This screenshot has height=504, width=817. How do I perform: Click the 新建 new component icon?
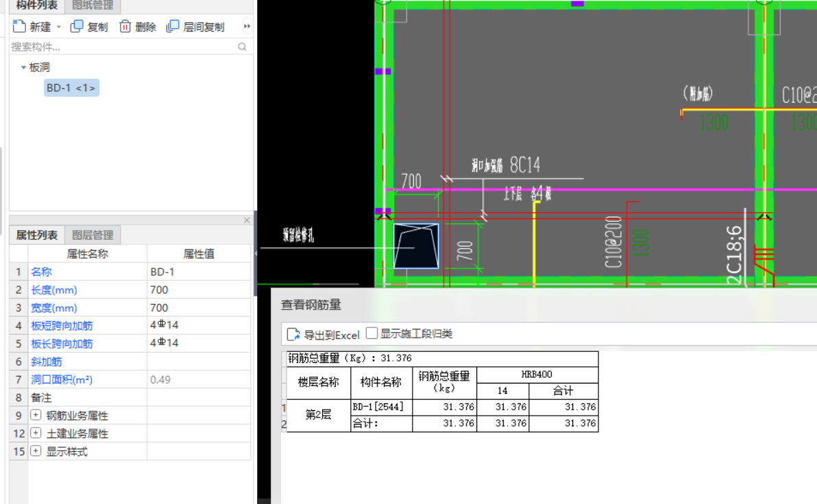point(19,26)
